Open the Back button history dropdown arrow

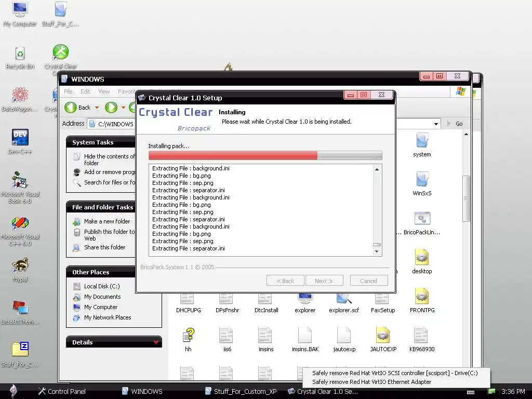tap(97, 108)
